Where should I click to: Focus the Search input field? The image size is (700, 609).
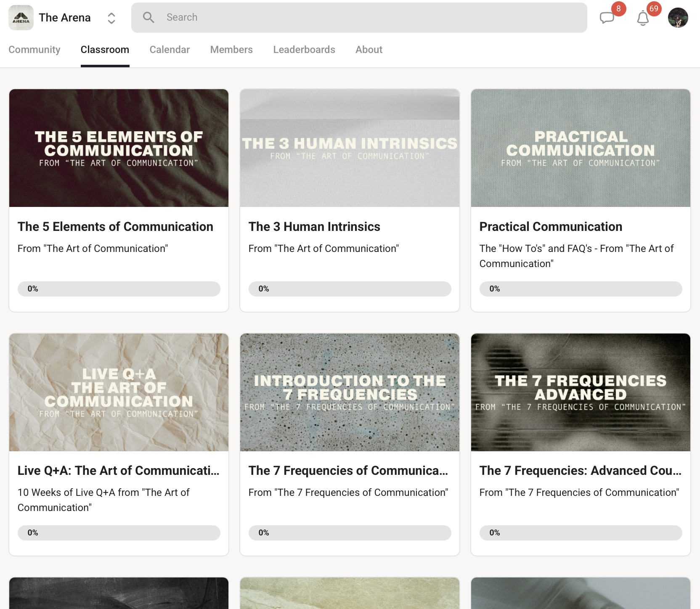point(359,18)
